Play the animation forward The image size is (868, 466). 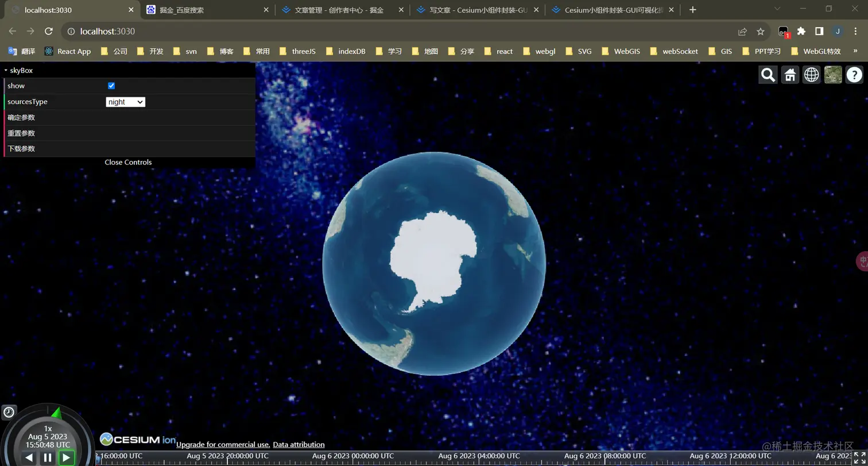point(65,457)
